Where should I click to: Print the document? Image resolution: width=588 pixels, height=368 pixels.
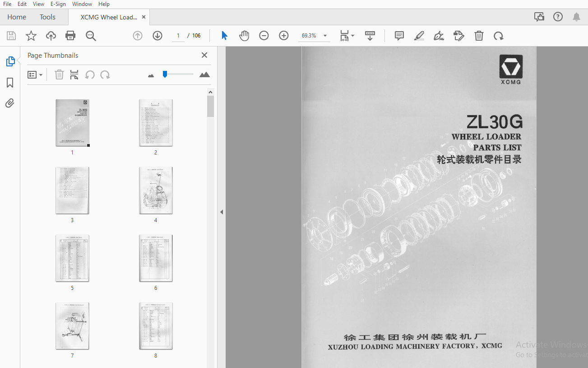point(70,36)
